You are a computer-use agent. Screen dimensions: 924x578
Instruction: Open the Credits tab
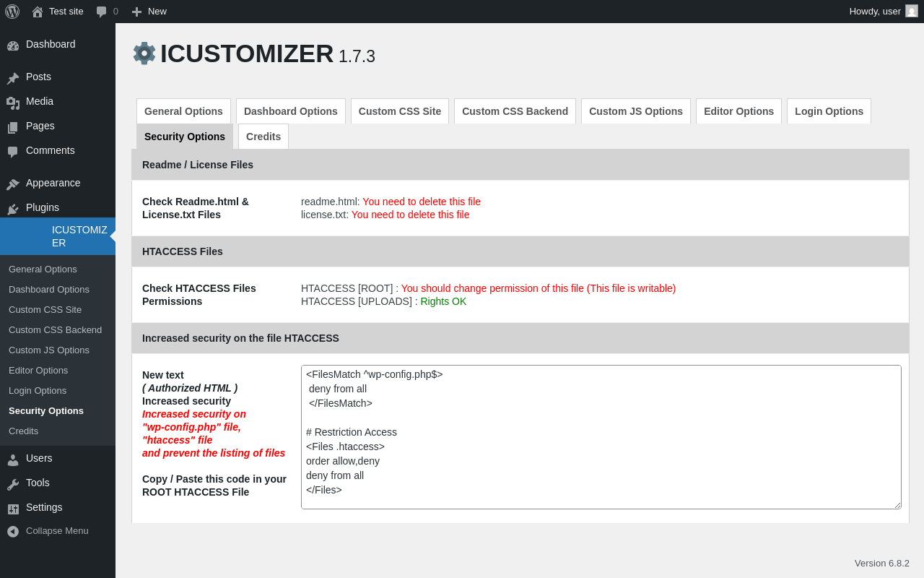point(263,137)
